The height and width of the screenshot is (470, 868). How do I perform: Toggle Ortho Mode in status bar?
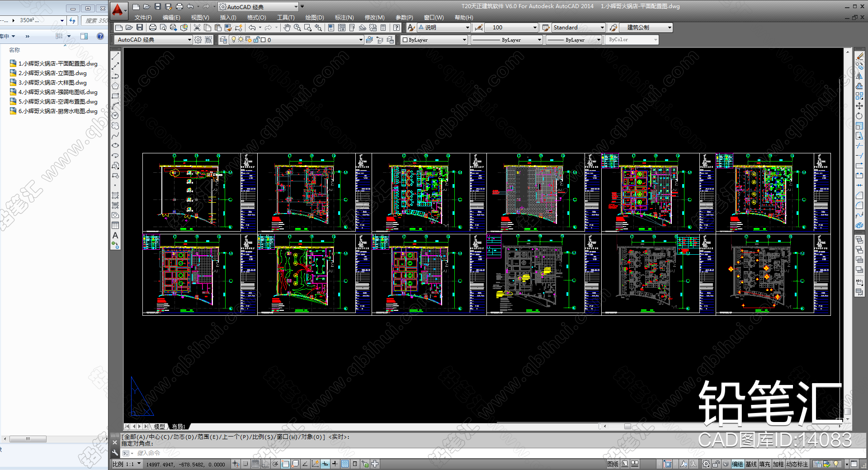[265, 464]
